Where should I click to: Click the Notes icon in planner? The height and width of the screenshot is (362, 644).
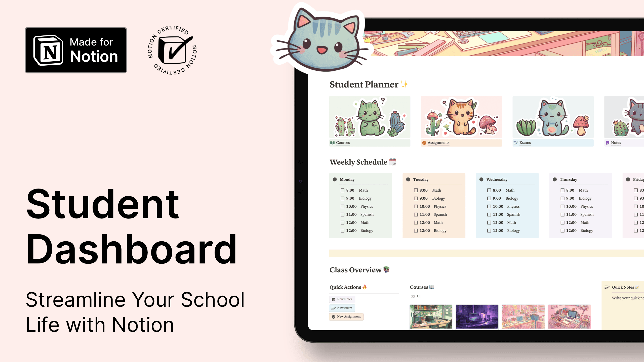[x=608, y=142]
